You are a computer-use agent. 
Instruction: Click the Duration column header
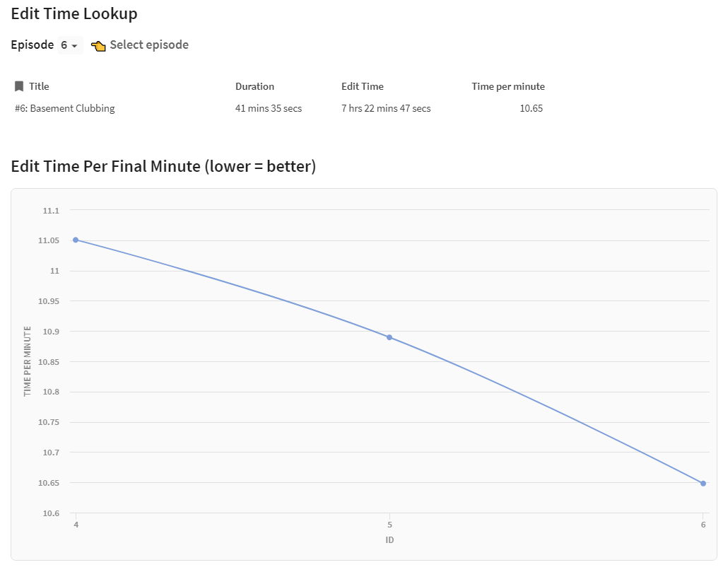(254, 86)
